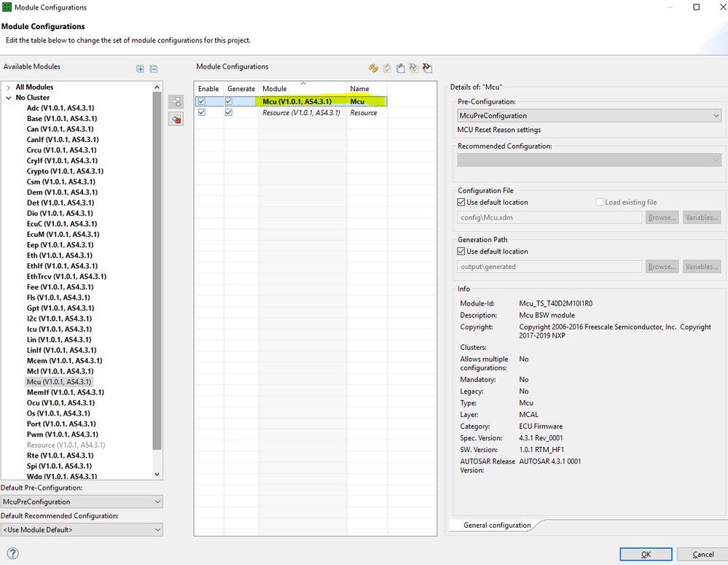Click the greyed clipboard checkmark toolbar icon
728x565 pixels.
click(387, 69)
